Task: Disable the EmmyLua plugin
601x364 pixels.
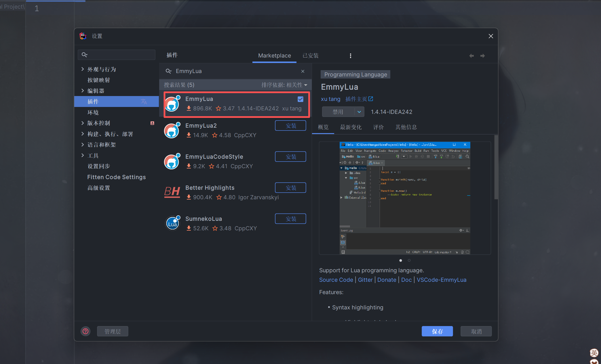Action: 338,112
